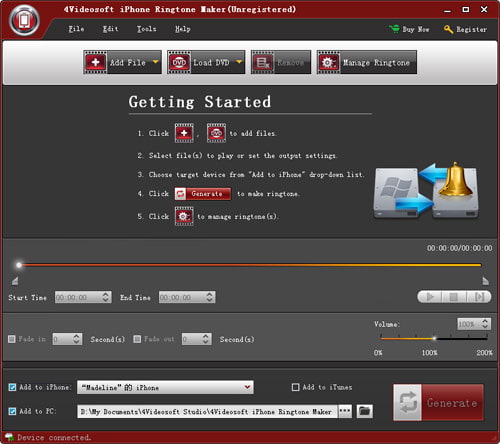Toggle the Add to iPhone checkbox

click(x=12, y=387)
